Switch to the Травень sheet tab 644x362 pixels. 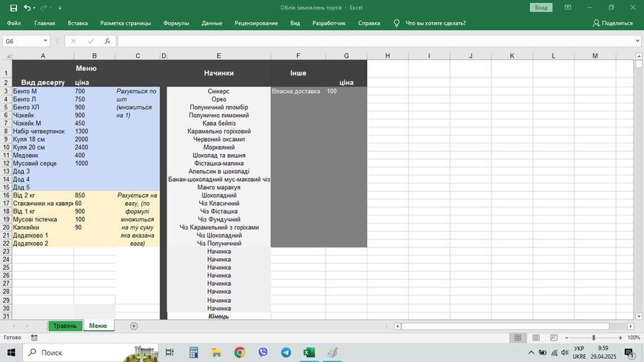coord(65,326)
